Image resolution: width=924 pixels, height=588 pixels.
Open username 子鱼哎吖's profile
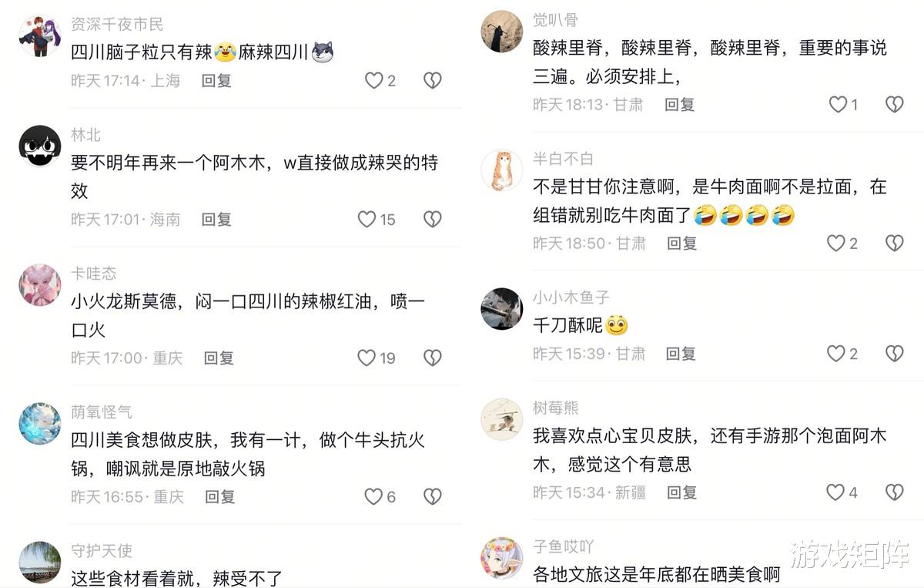564,546
